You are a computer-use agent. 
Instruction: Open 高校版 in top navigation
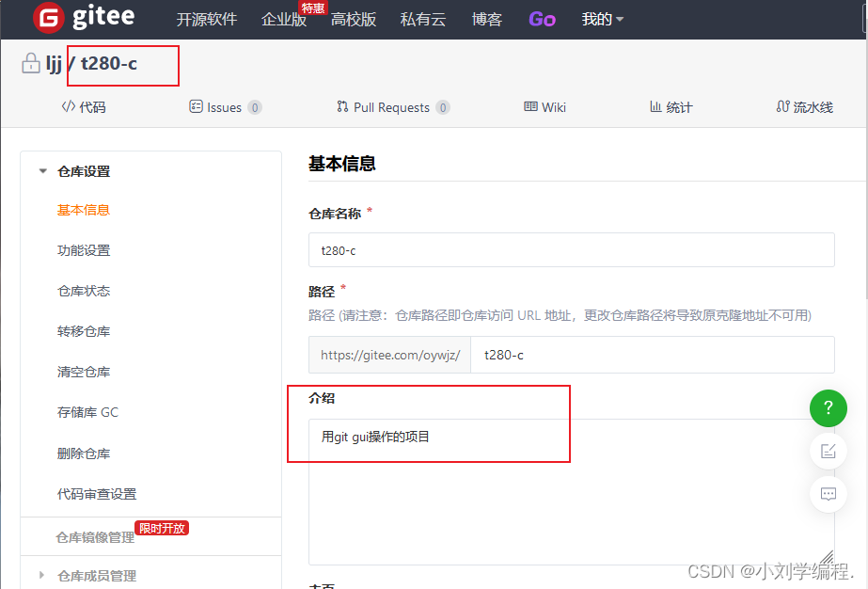354,20
